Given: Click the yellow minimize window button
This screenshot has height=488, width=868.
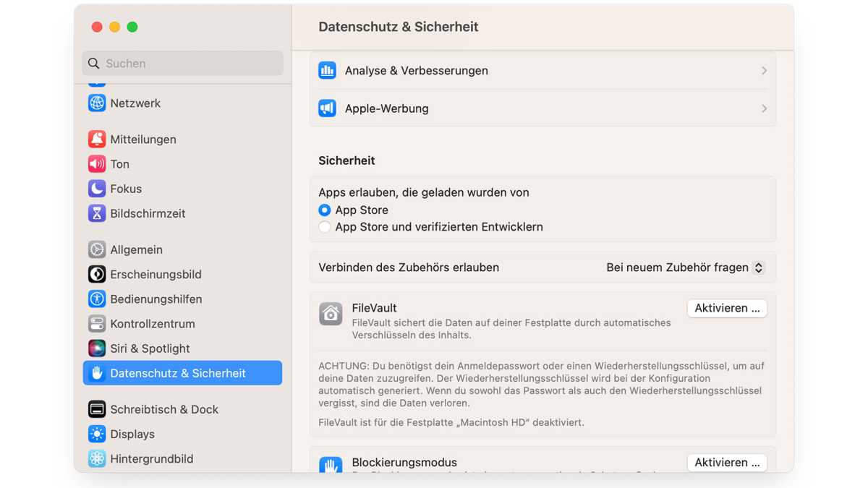Looking at the screenshot, I should click(x=114, y=27).
